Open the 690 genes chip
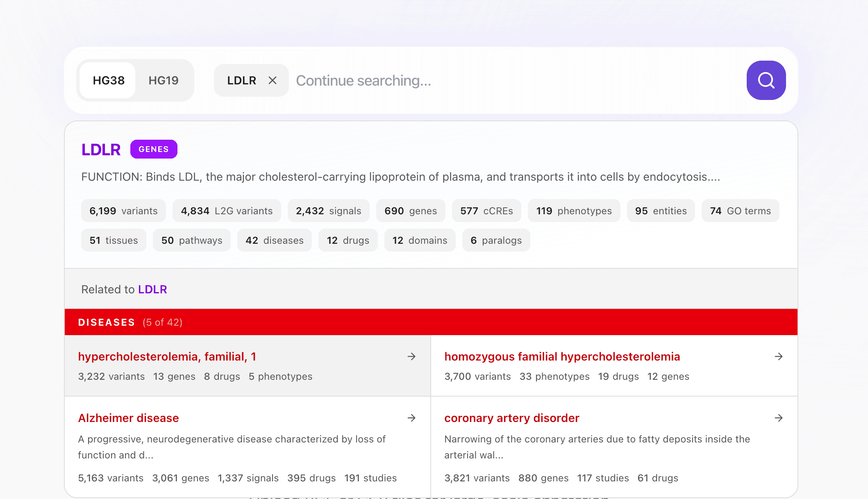This screenshot has width=868, height=499. (x=411, y=211)
